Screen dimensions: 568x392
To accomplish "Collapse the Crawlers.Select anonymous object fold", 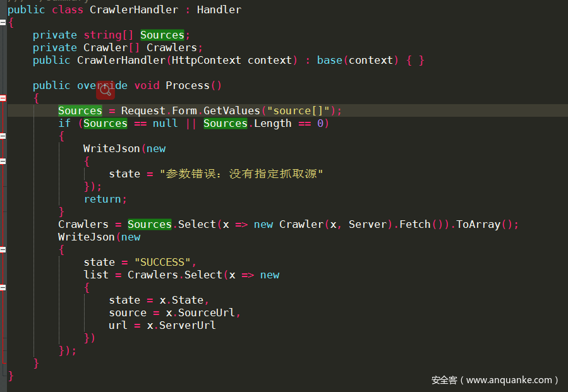I will tap(3, 287).
